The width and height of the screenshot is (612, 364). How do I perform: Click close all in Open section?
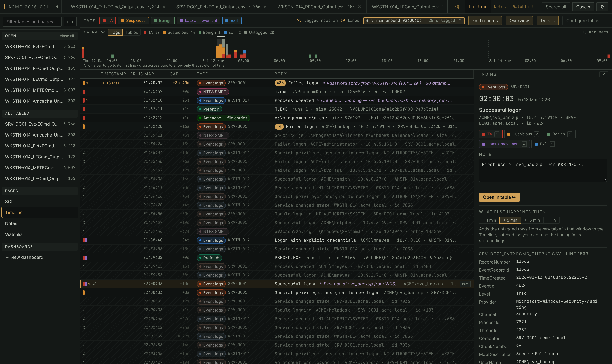tap(67, 36)
